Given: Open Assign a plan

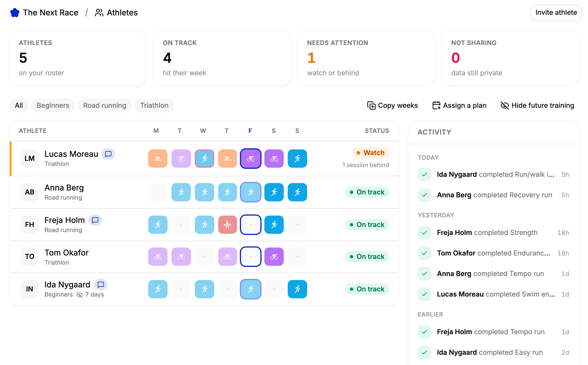Looking at the screenshot, I should point(459,106).
